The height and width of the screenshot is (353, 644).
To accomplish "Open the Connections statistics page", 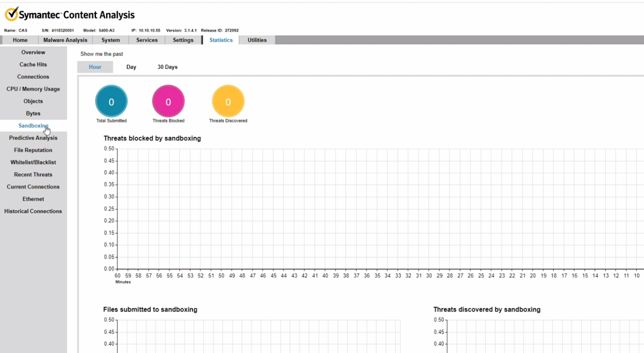I will pyautogui.click(x=33, y=77).
